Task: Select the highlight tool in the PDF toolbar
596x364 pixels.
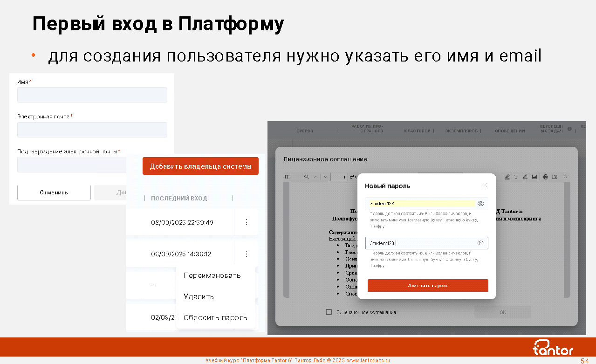Action: tap(507, 177)
